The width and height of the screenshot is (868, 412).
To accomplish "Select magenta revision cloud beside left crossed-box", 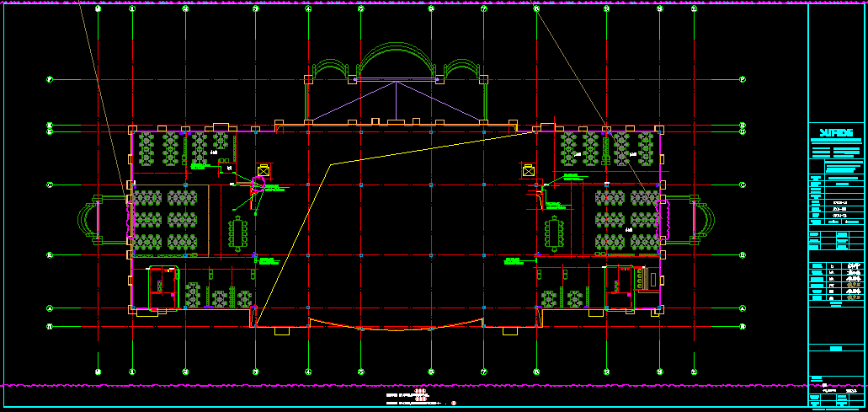I will pyautogui.click(x=259, y=185).
